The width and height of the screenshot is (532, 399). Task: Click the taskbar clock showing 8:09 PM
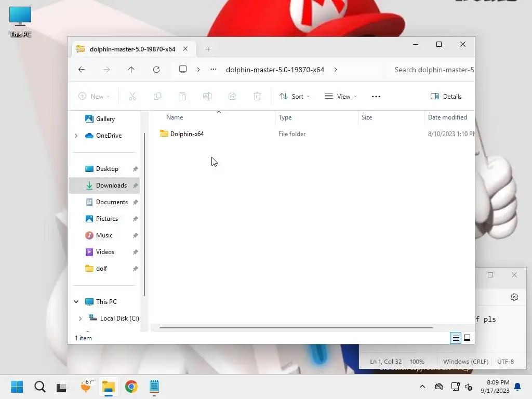(495, 387)
